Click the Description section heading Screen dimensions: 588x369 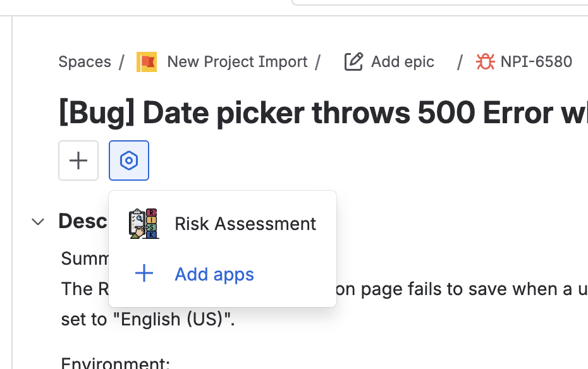point(82,221)
